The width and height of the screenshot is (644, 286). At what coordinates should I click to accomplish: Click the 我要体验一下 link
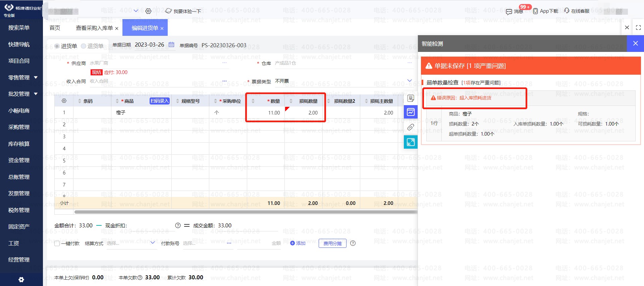[x=183, y=11]
